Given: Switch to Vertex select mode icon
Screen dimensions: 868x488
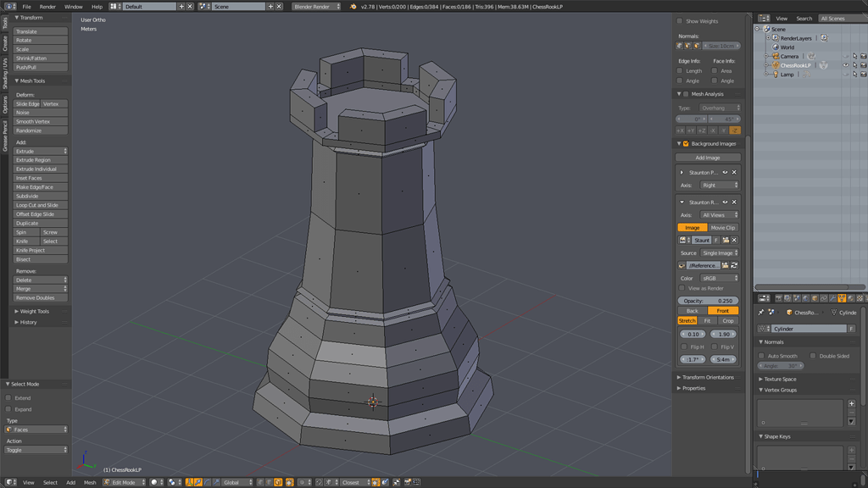Looking at the screenshot, I should click(260, 481).
